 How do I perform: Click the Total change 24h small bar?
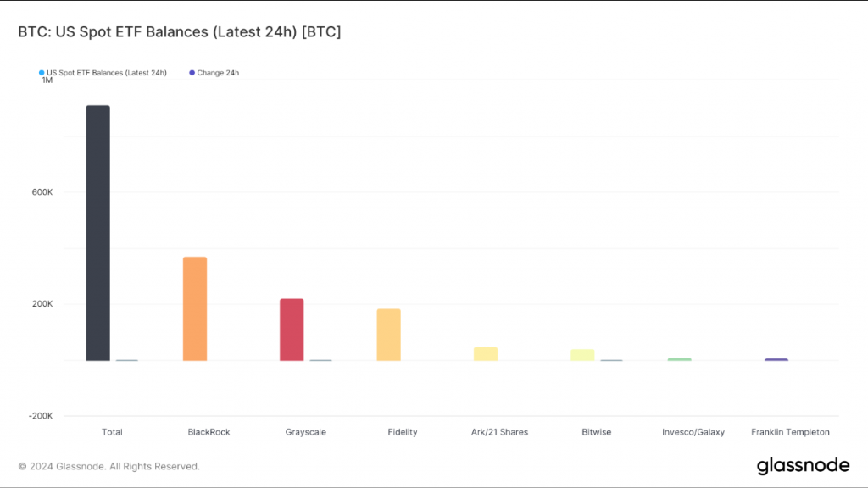coord(126,360)
